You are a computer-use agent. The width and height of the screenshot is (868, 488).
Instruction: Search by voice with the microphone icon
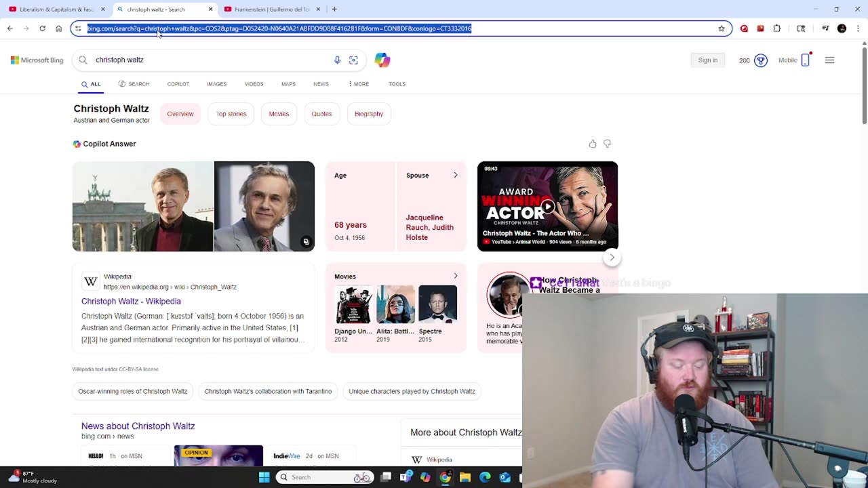pos(337,60)
